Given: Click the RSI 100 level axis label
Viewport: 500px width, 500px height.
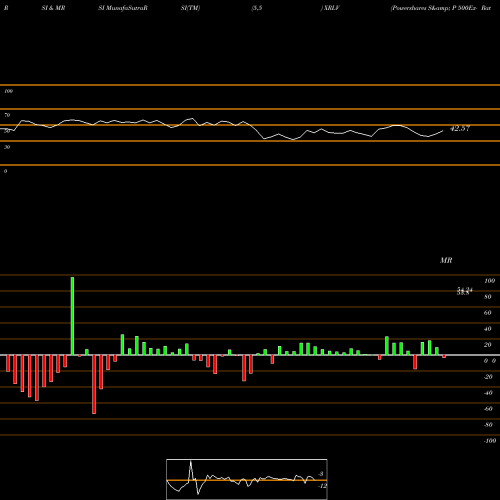Looking at the screenshot, I should coord(8,91).
